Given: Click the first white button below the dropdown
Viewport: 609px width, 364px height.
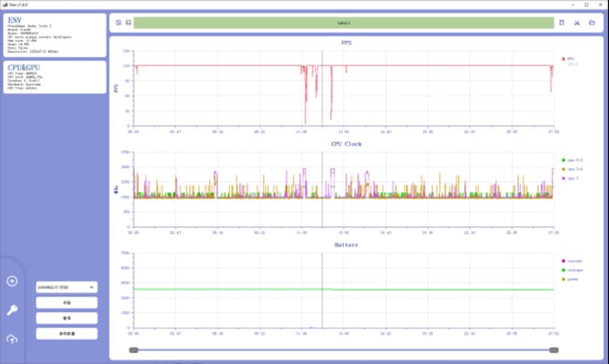Looking at the screenshot, I should point(66,302).
